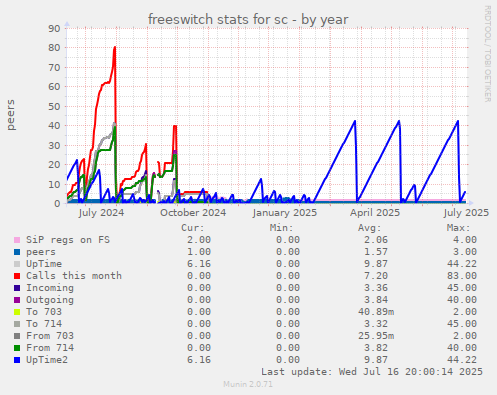Select the 'To 714' legend label
This screenshot has height=395, width=497.
[44, 324]
